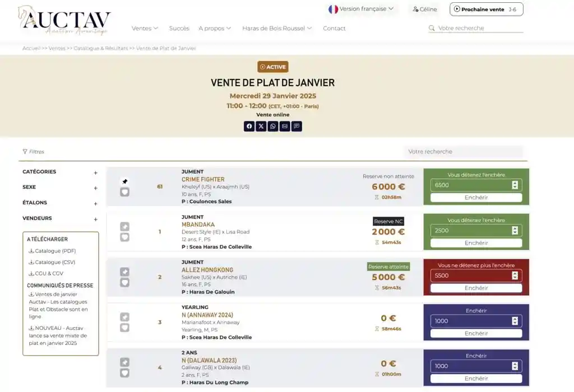Viewport: 574px width, 392px height.
Task: Click the French flag icon
Action: tap(333, 9)
